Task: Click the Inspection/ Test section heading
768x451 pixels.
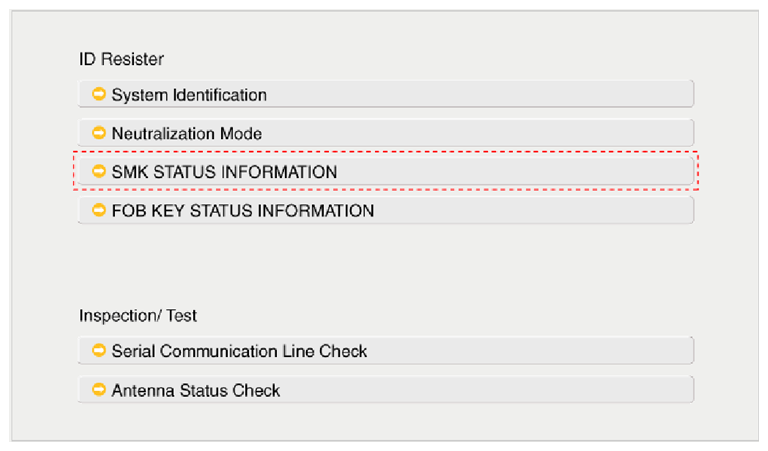Action: [x=138, y=315]
